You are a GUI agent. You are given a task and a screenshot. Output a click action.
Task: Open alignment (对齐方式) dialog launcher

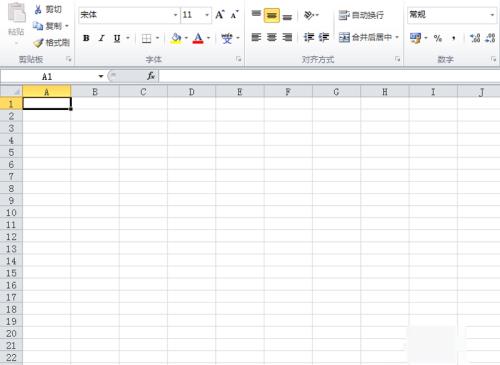(397, 59)
